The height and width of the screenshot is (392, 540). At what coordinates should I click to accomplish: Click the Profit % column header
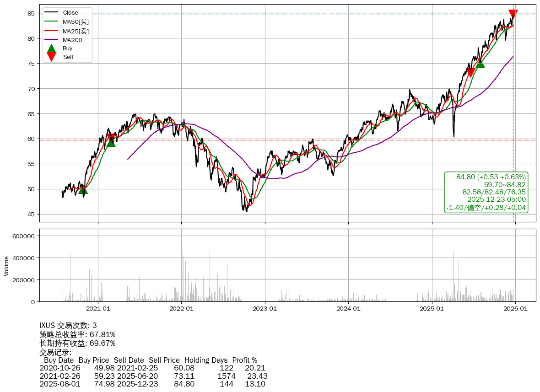click(x=244, y=360)
